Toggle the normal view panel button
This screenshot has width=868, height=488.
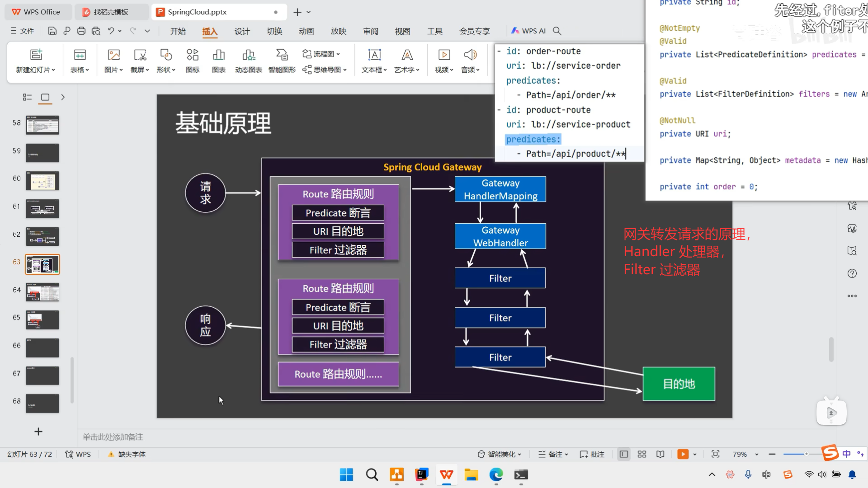[x=624, y=454]
